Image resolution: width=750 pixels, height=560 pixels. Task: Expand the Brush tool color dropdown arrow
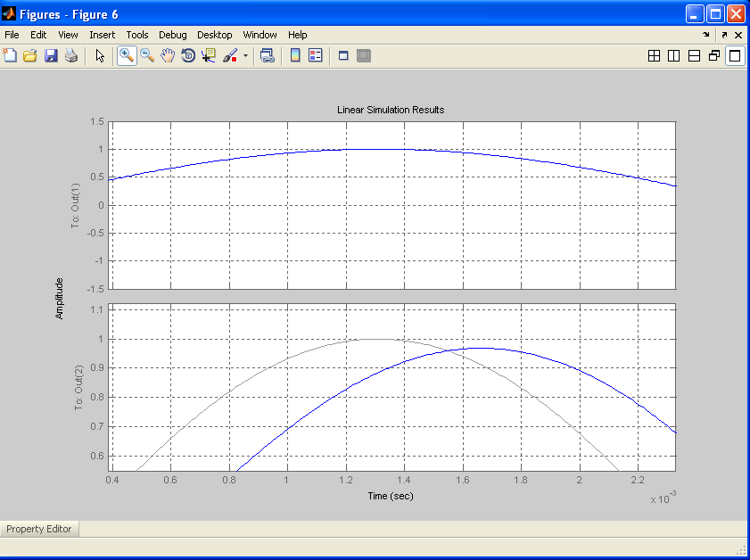tap(245, 55)
